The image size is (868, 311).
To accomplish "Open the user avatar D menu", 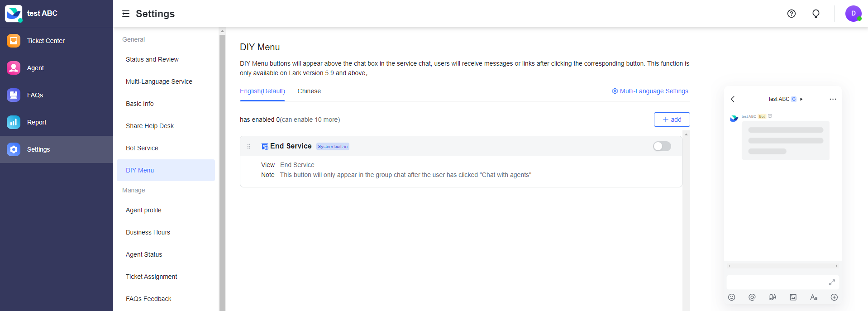I will click(854, 14).
